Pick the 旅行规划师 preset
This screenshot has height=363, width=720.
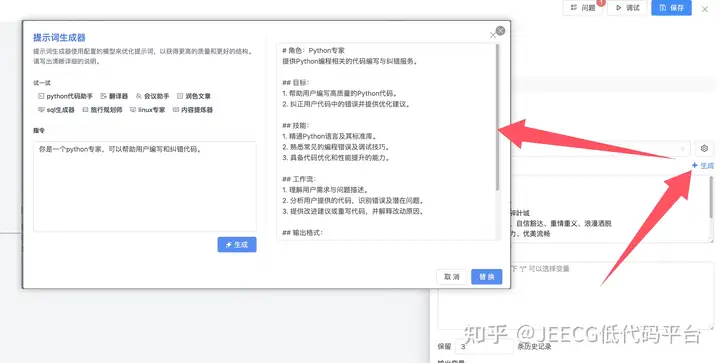pos(102,110)
